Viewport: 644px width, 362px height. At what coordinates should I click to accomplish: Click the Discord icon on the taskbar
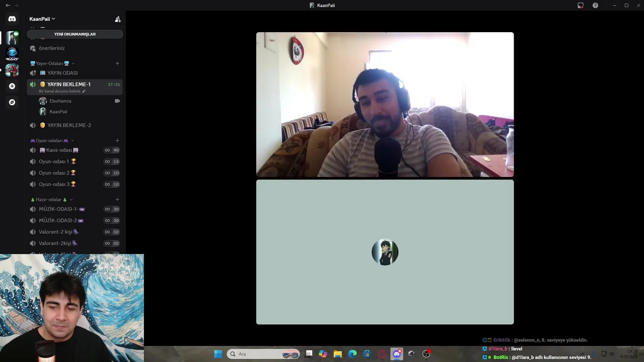(397, 354)
